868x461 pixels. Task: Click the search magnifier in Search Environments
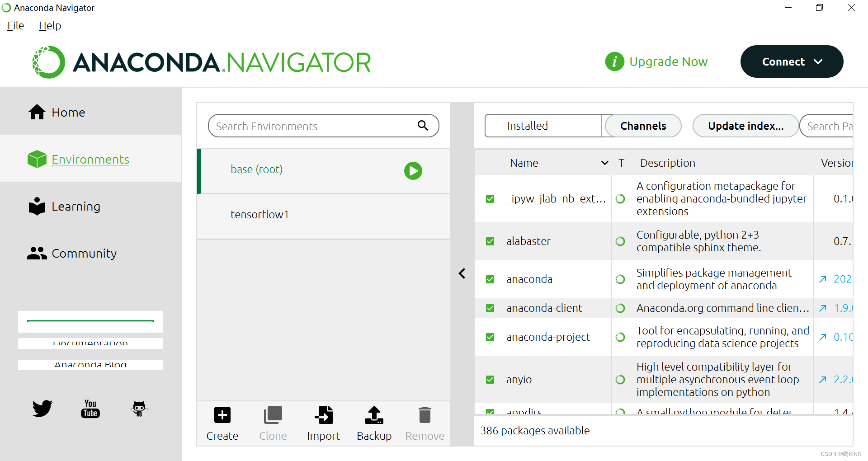423,125
